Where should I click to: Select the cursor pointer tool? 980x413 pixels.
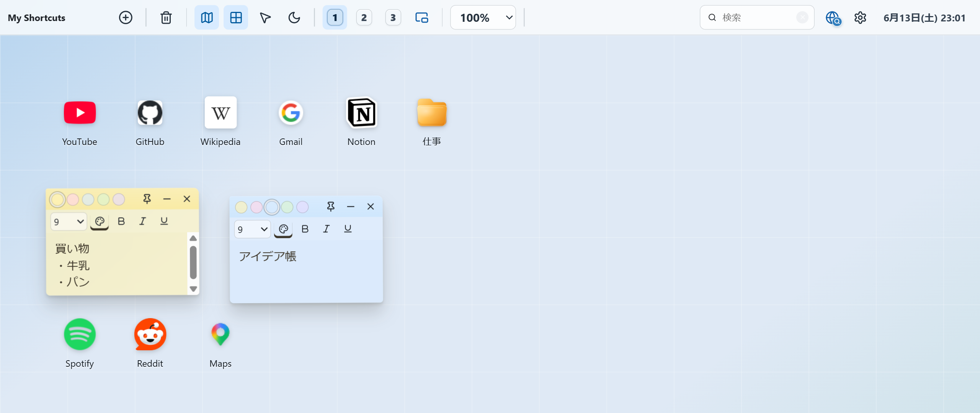(x=265, y=18)
